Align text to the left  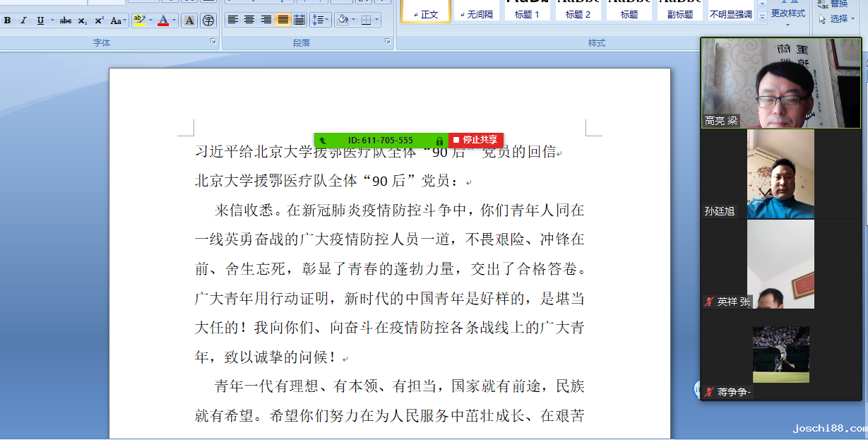[232, 20]
